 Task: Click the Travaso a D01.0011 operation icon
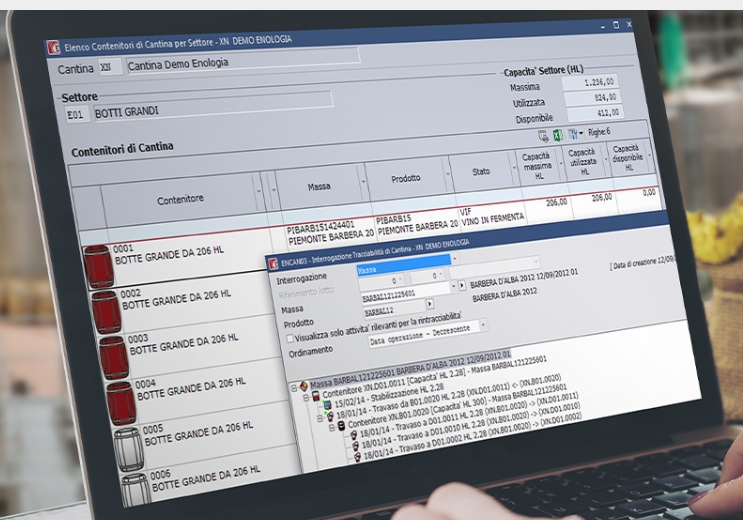pos(353,435)
